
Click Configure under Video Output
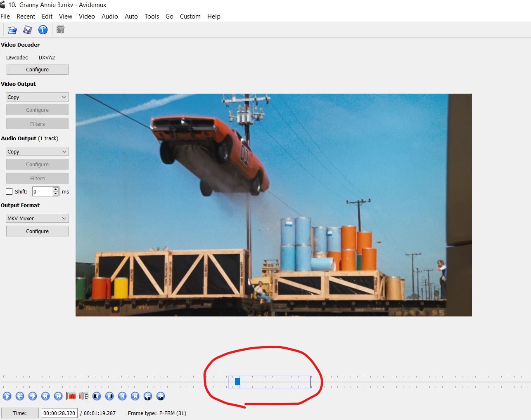tap(37, 110)
